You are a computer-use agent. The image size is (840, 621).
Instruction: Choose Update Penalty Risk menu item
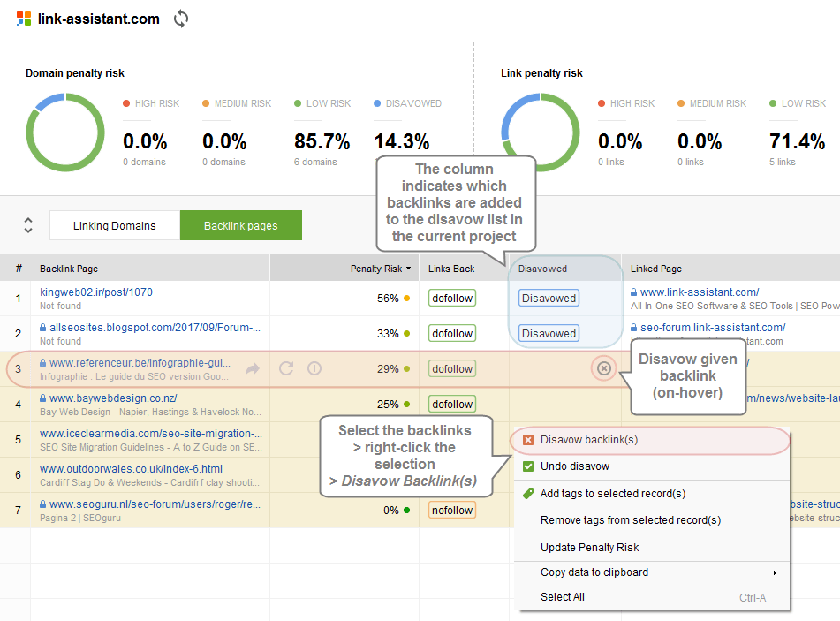650,547
